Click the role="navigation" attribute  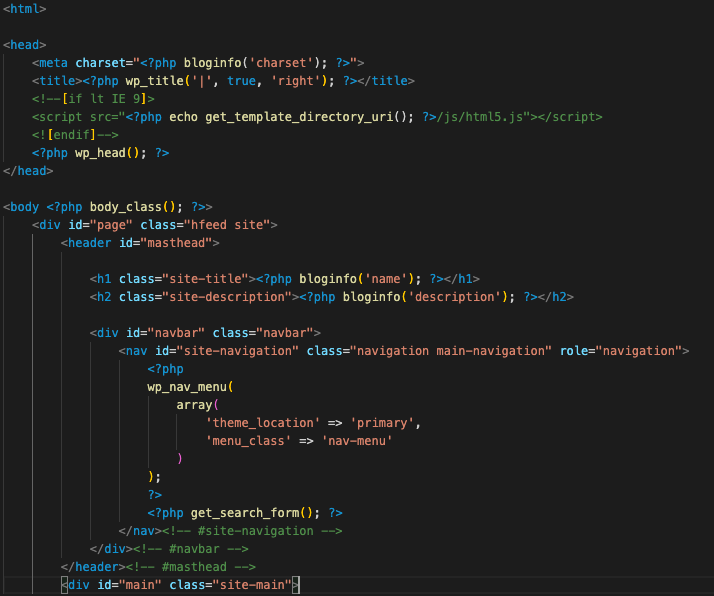(621, 351)
